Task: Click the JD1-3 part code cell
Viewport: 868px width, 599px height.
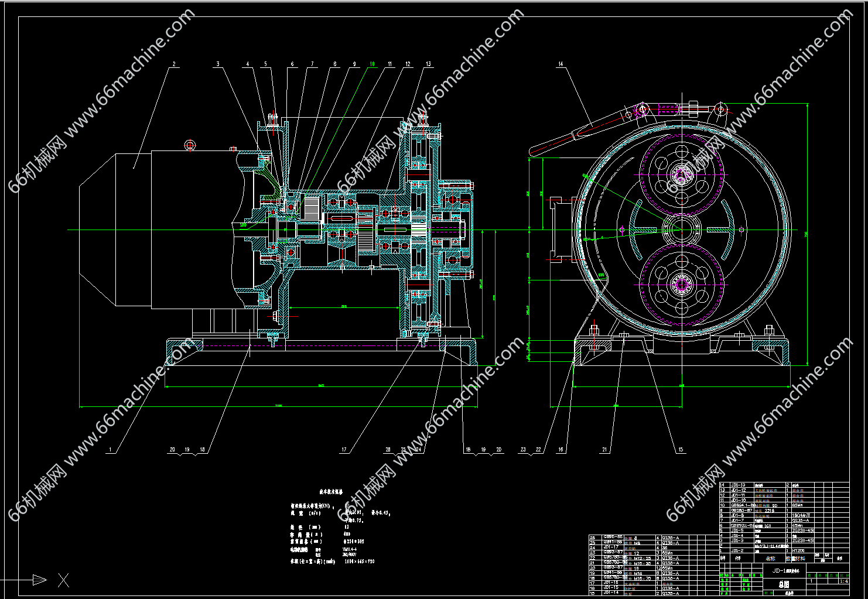Action: [737, 540]
